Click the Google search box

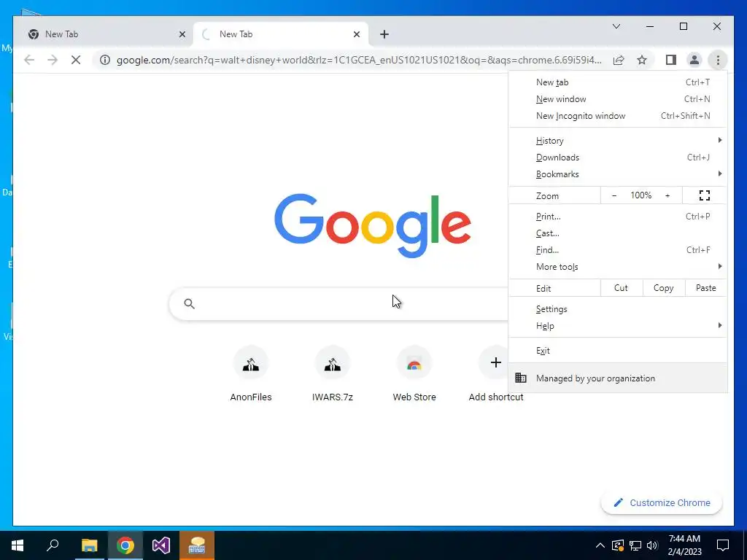pos(338,304)
